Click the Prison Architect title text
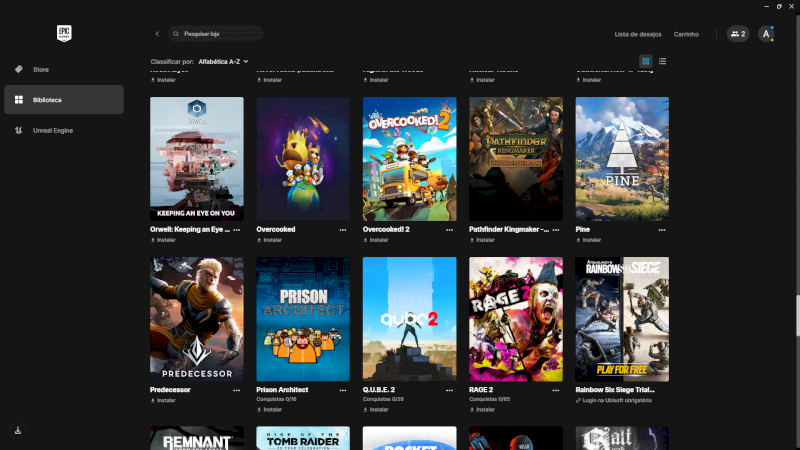 pyautogui.click(x=282, y=390)
